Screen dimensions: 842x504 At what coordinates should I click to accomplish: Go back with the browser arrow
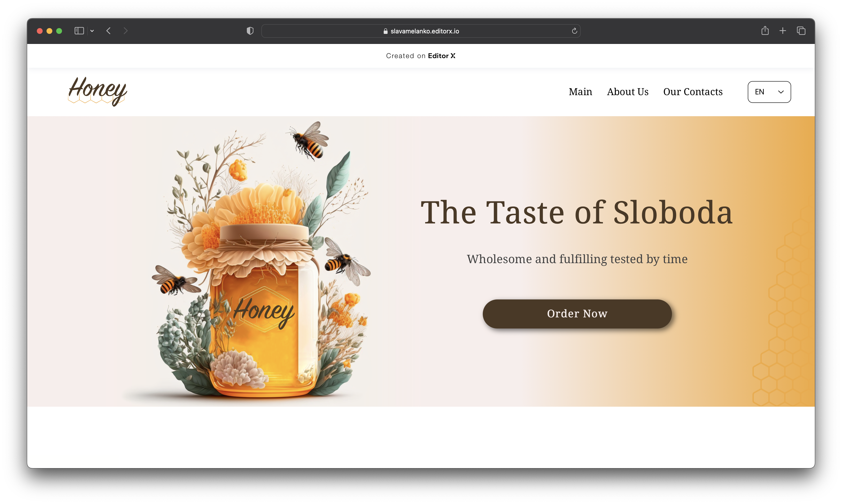coord(108,31)
